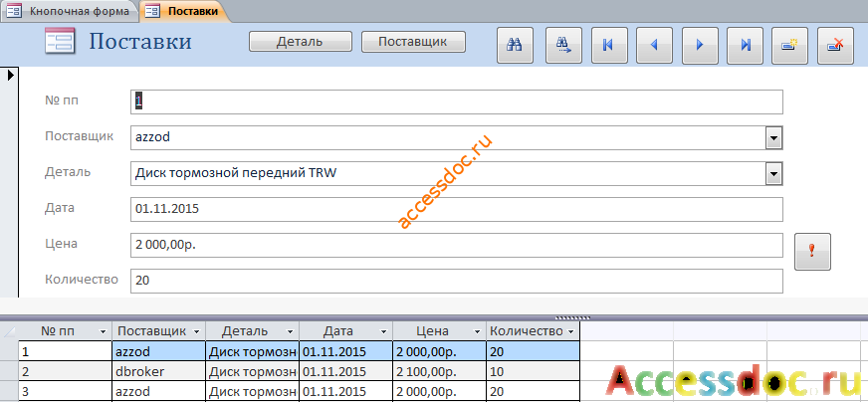Expand the Поставщик combo box dropdown
Screen dimensions: 868x402
(x=773, y=138)
